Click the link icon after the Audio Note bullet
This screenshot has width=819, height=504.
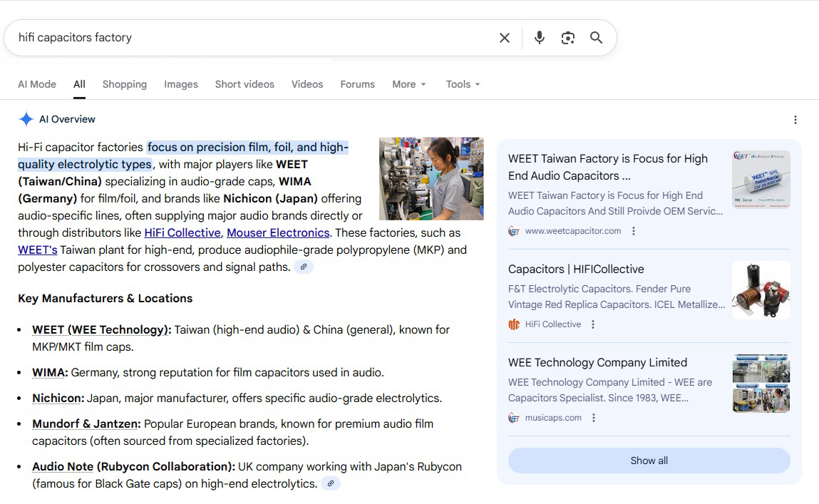[x=329, y=483]
